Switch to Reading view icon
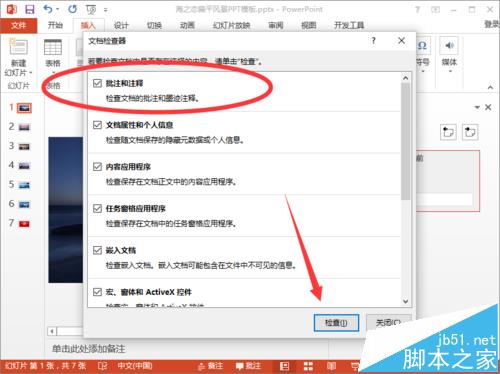 (331, 366)
